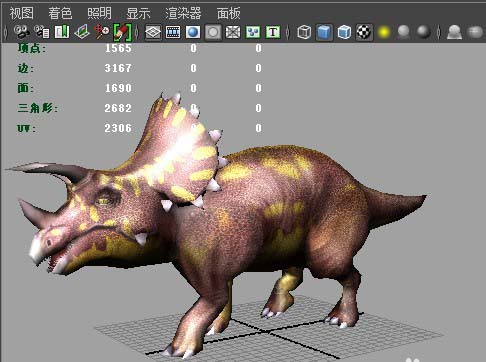Toggle the viewport Grid display icon
Image resolution: width=486 pixels, height=362 pixels.
tap(153, 32)
